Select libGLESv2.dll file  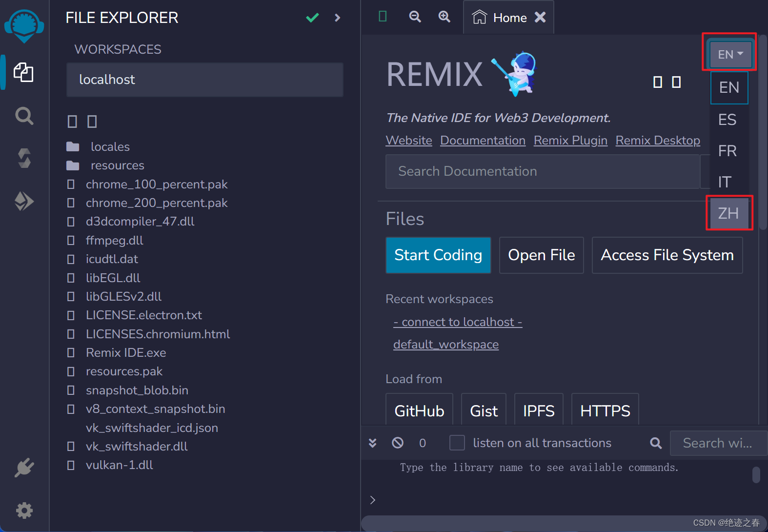(x=123, y=297)
